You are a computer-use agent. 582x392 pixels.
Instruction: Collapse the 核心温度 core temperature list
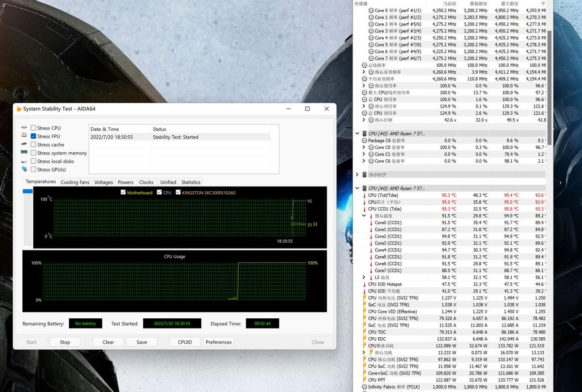pyautogui.click(x=365, y=216)
